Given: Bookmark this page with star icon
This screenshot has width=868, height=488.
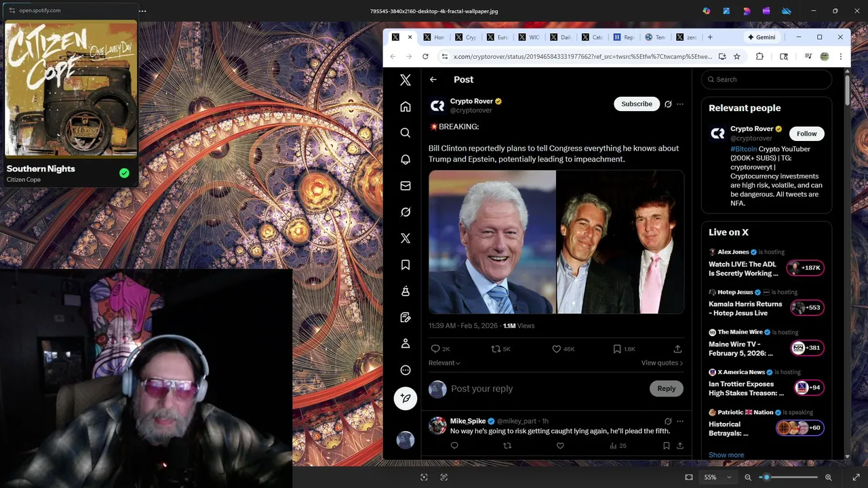Looking at the screenshot, I should [x=737, y=56].
